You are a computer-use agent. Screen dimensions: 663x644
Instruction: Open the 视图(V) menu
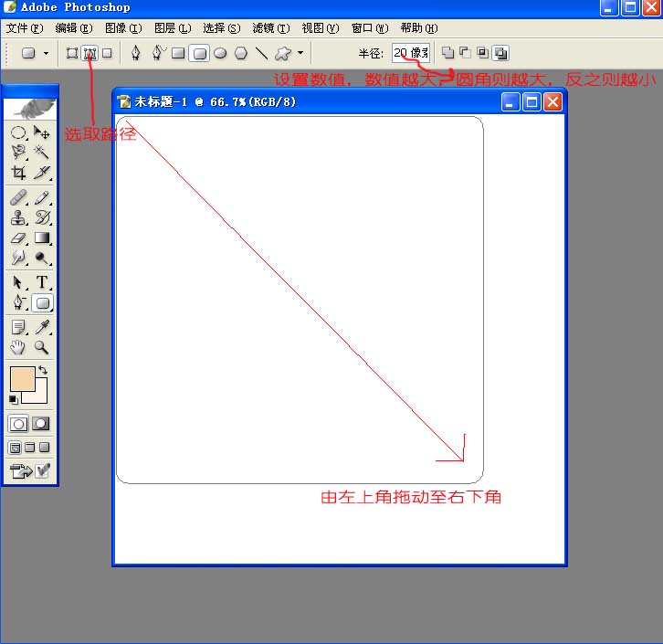click(320, 28)
